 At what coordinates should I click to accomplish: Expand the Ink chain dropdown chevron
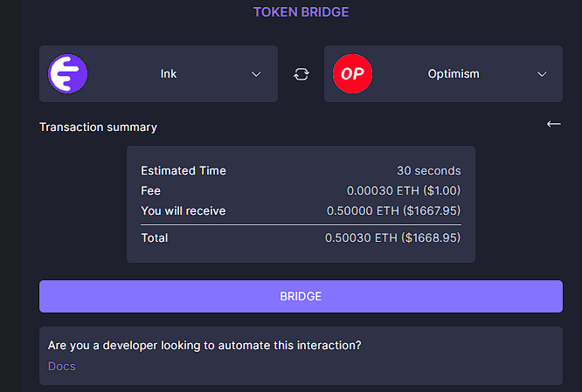[256, 74]
